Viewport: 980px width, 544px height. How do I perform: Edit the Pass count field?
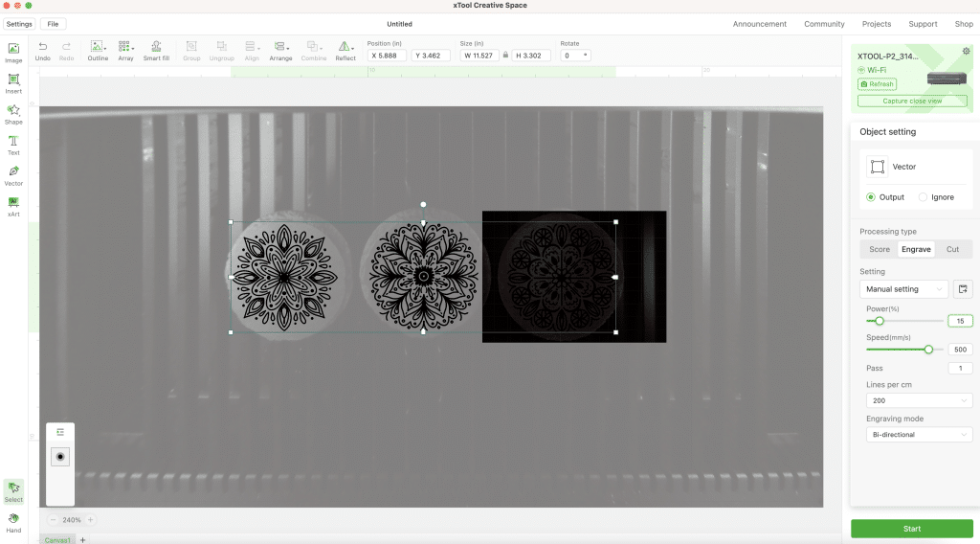960,368
